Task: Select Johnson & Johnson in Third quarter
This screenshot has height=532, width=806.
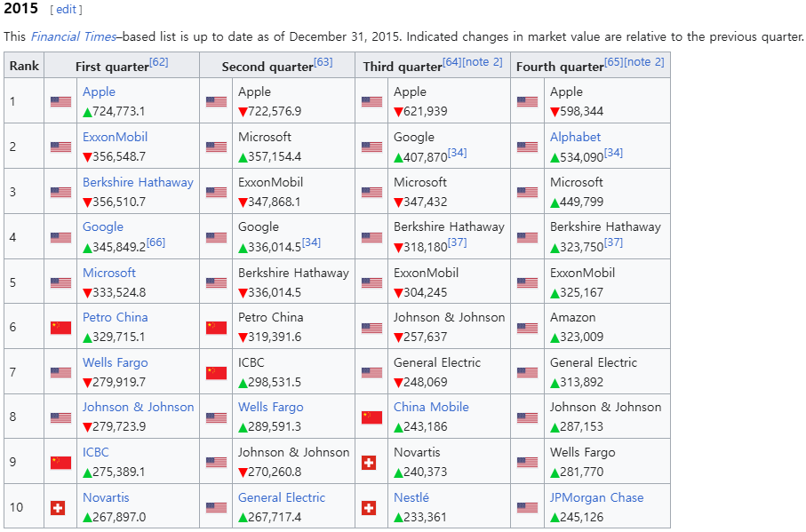Action: click(450, 317)
